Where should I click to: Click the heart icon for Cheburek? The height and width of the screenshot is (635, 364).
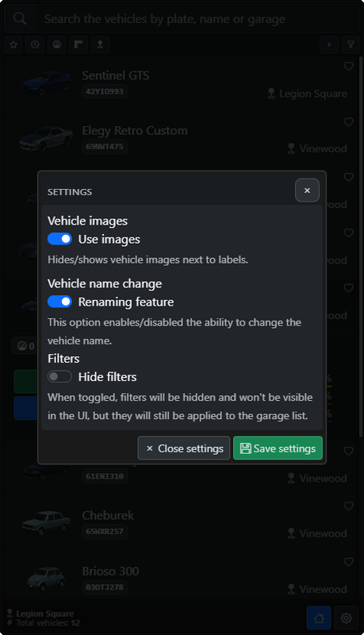point(348,506)
